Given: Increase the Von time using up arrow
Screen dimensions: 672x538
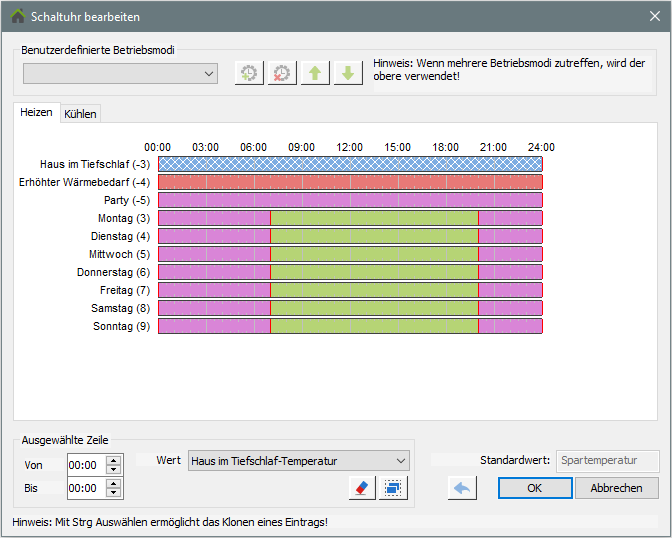Looking at the screenshot, I should tap(113, 460).
